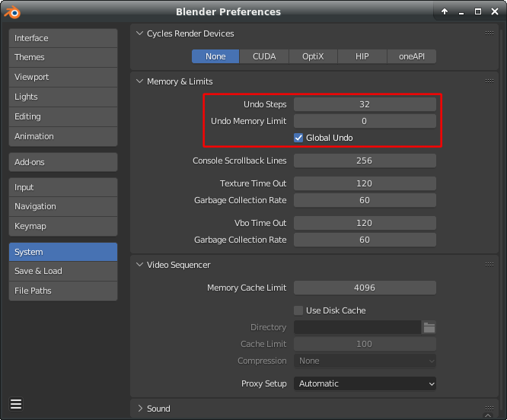This screenshot has height=420, width=507.
Task: Select OptiX as Cycles render device
Action: pyautogui.click(x=313, y=56)
